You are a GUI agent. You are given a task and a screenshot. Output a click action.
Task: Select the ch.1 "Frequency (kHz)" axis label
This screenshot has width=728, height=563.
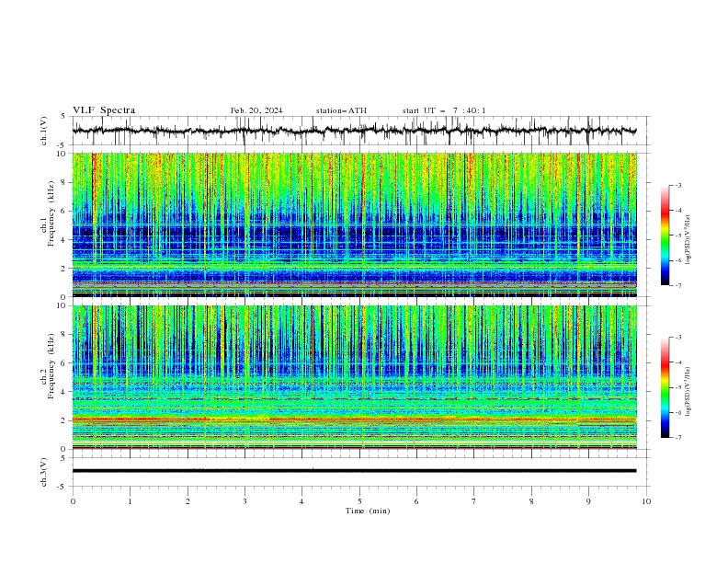click(51, 214)
